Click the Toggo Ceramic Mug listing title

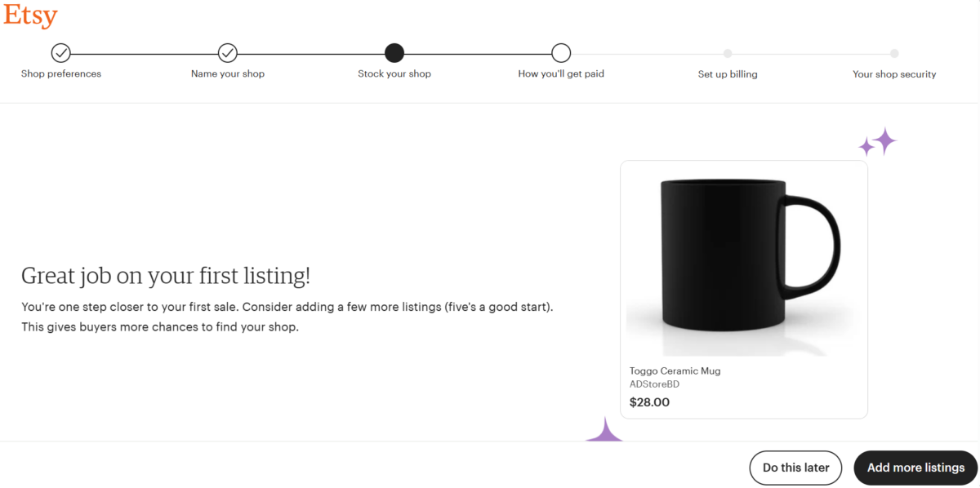(x=675, y=370)
